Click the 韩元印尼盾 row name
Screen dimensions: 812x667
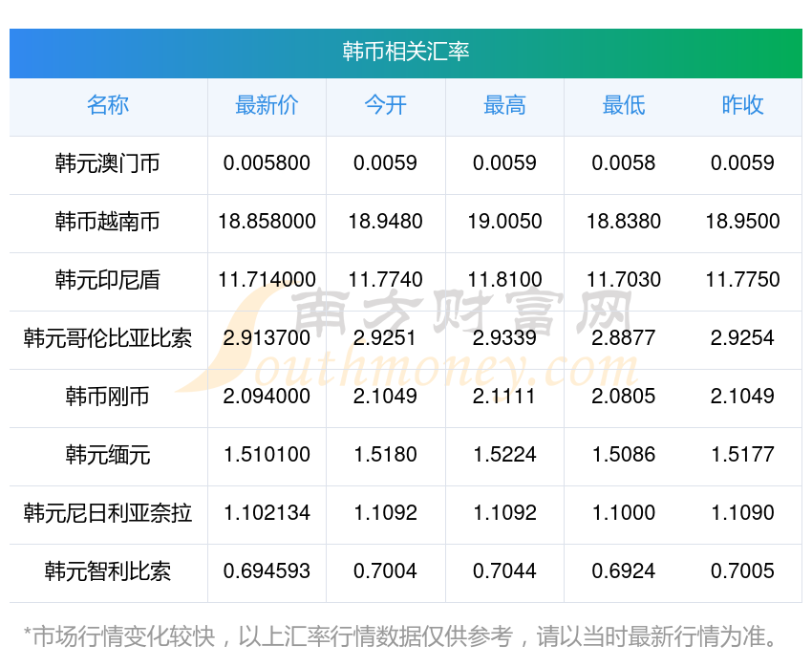tap(108, 280)
